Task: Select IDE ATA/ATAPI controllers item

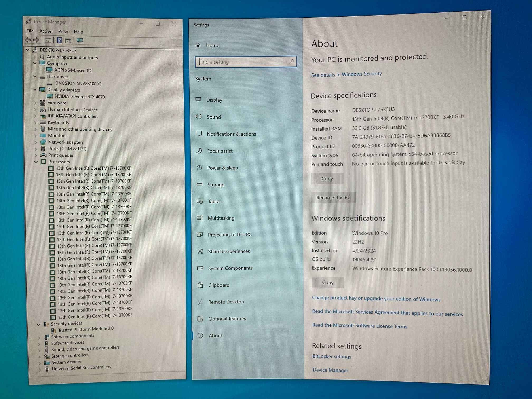Action: (73, 116)
